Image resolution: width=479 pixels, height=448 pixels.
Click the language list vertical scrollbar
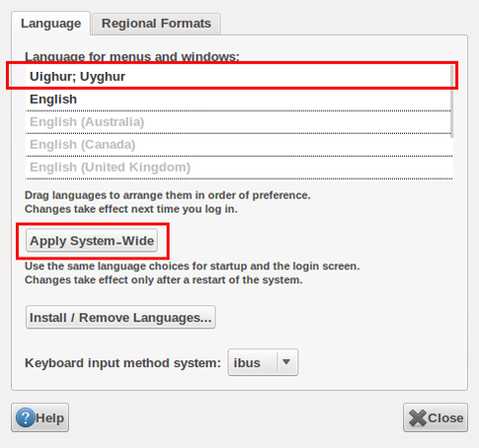pos(452,102)
